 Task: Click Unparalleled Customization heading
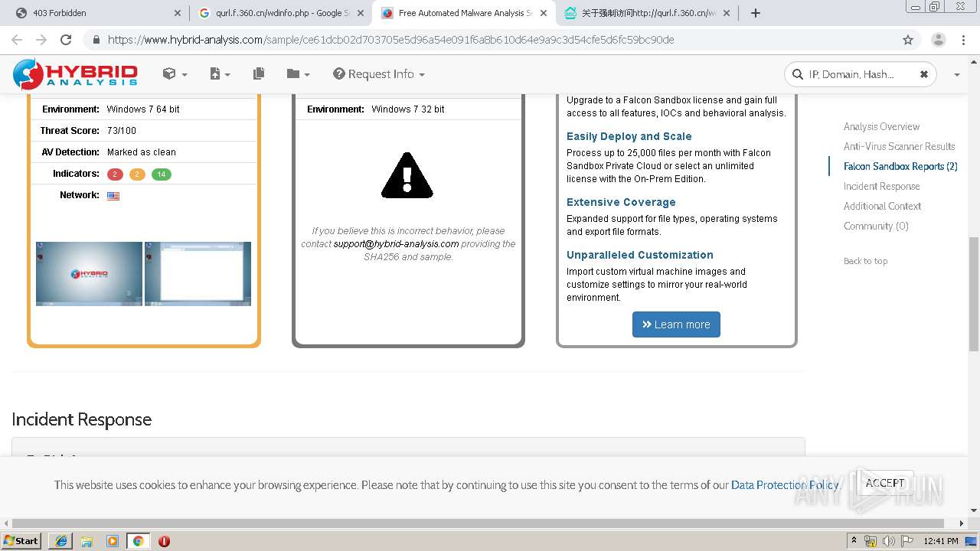coord(640,255)
